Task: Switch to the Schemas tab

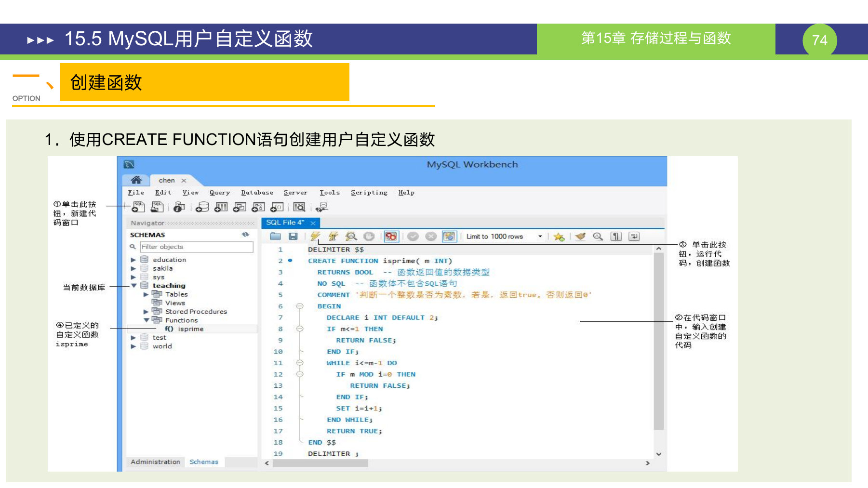Action: click(204, 462)
